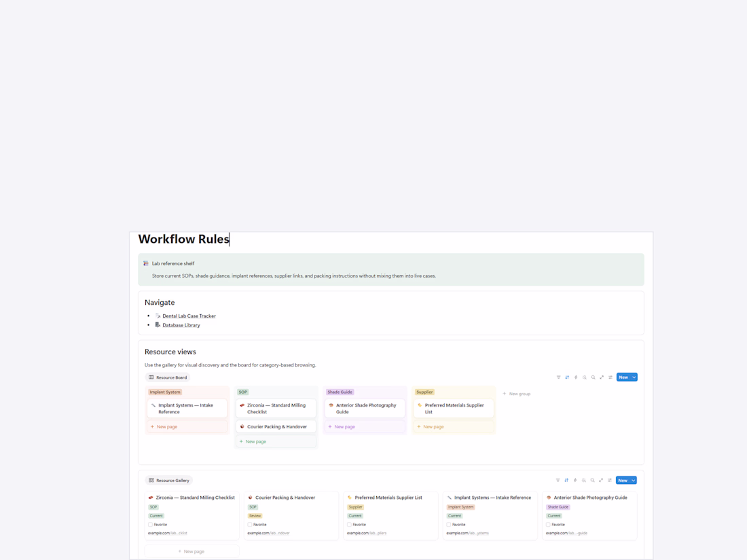Click the Workflow Rules page title field
747x560 pixels.
183,239
